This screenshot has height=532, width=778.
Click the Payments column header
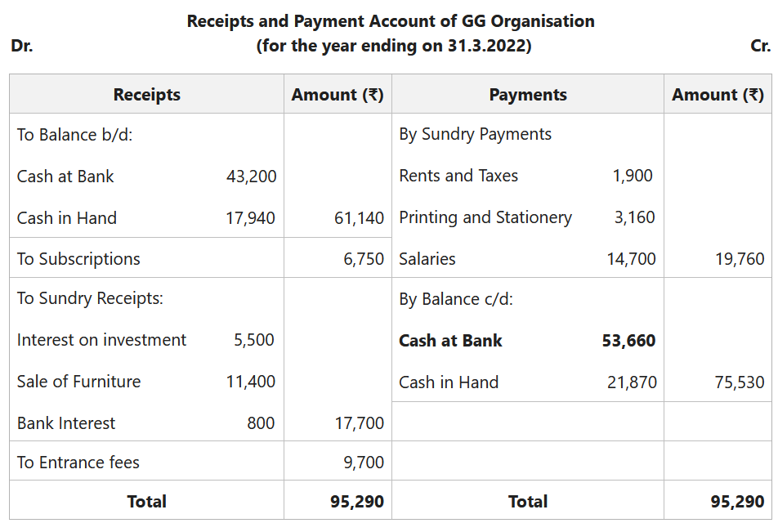(x=527, y=95)
